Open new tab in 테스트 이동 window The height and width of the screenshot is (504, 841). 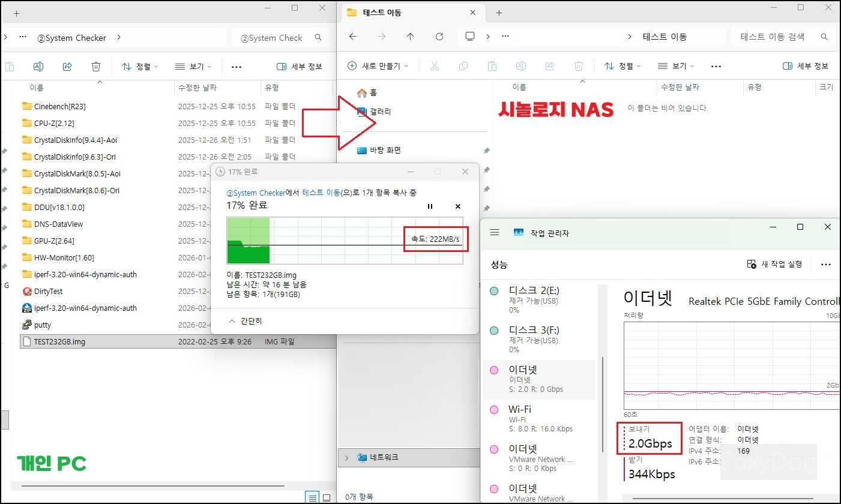(499, 13)
